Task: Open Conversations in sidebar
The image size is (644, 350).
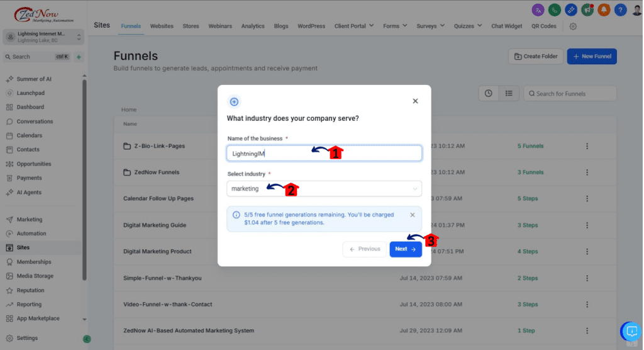Action: click(35, 121)
